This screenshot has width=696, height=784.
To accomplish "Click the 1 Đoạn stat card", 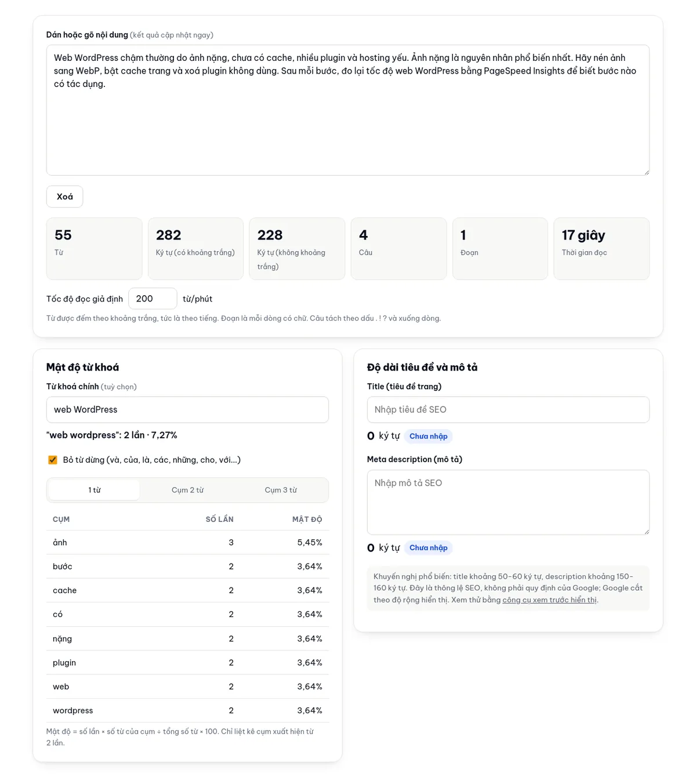I will (500, 249).
